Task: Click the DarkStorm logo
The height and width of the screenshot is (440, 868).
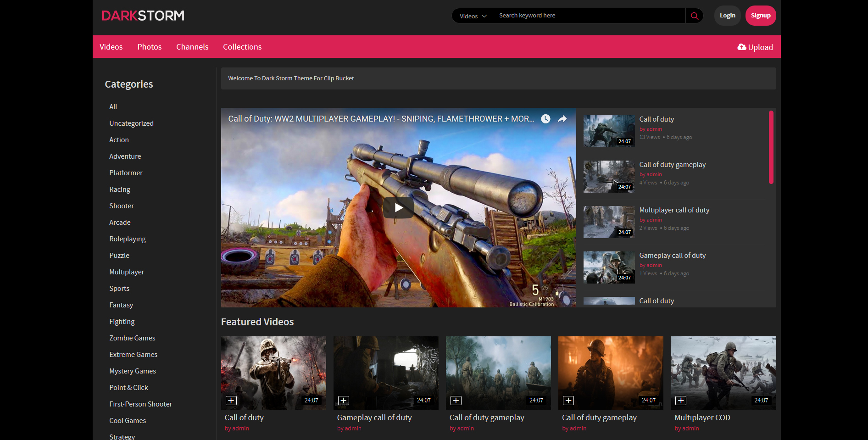Action: coord(143,16)
